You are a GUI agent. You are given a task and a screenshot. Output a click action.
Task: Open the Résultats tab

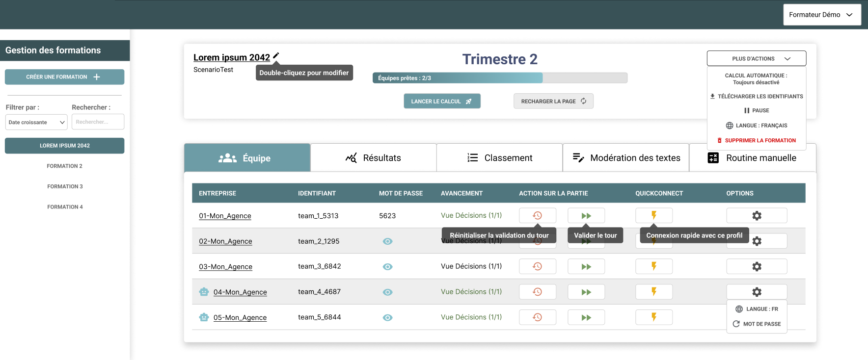[x=374, y=158]
